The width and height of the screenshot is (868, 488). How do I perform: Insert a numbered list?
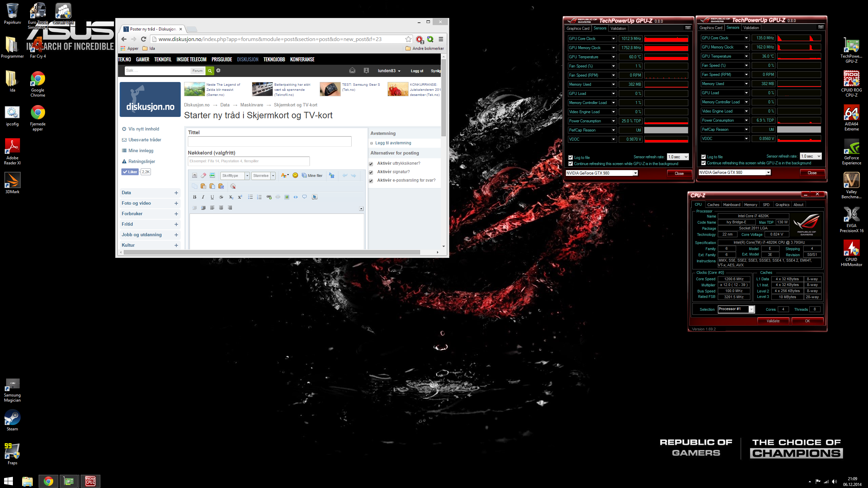259,197
